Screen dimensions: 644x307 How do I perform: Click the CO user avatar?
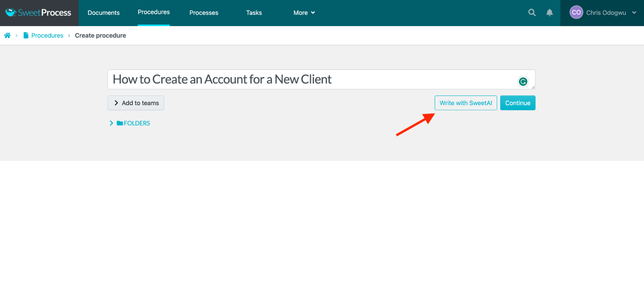[x=576, y=13]
